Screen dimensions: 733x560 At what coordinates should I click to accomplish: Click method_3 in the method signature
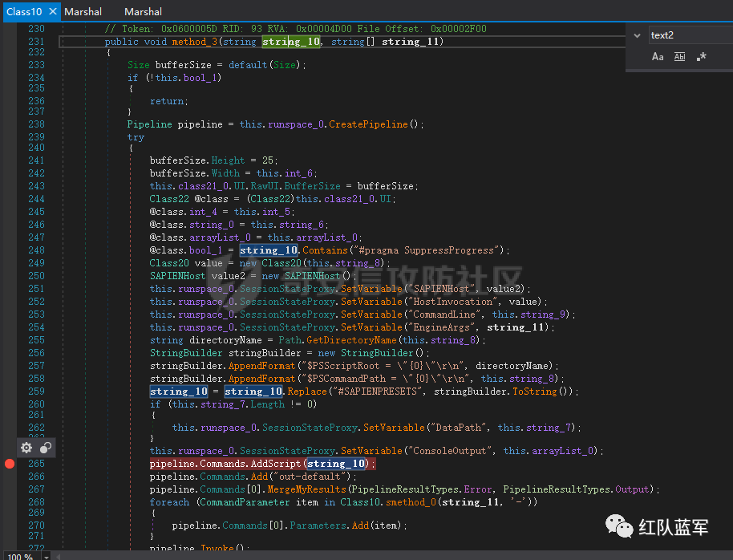click(194, 42)
